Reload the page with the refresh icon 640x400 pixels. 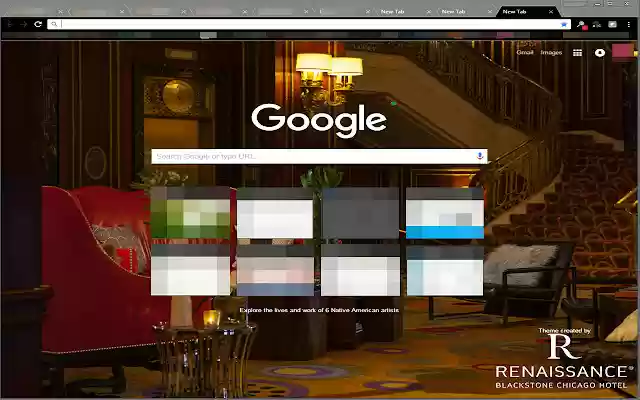(38, 24)
